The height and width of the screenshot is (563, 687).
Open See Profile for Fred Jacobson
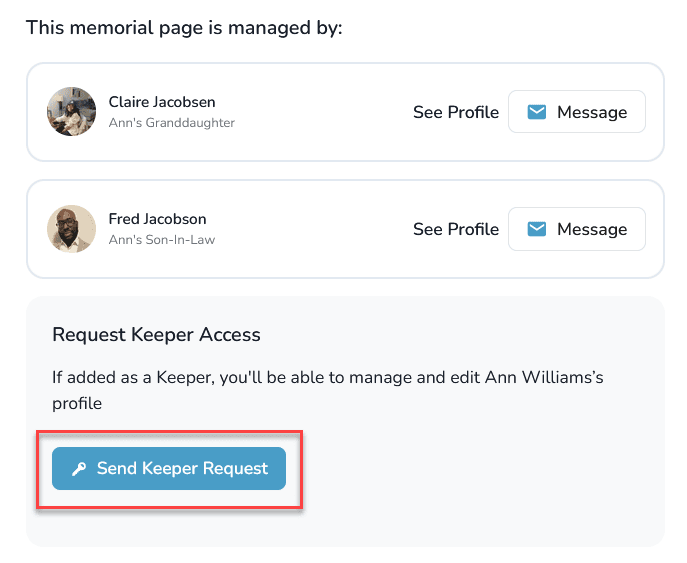[x=455, y=229]
